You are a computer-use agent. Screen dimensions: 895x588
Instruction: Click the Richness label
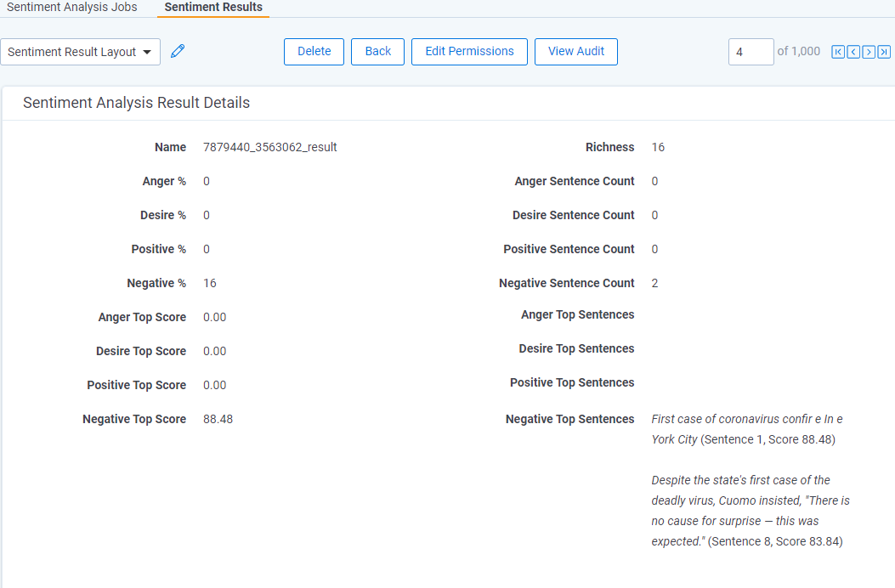609,147
